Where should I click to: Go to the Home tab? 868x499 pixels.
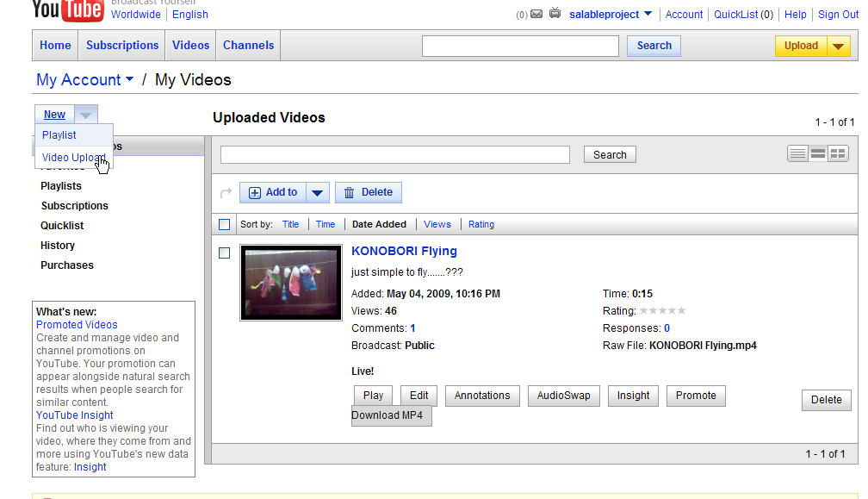click(x=55, y=46)
